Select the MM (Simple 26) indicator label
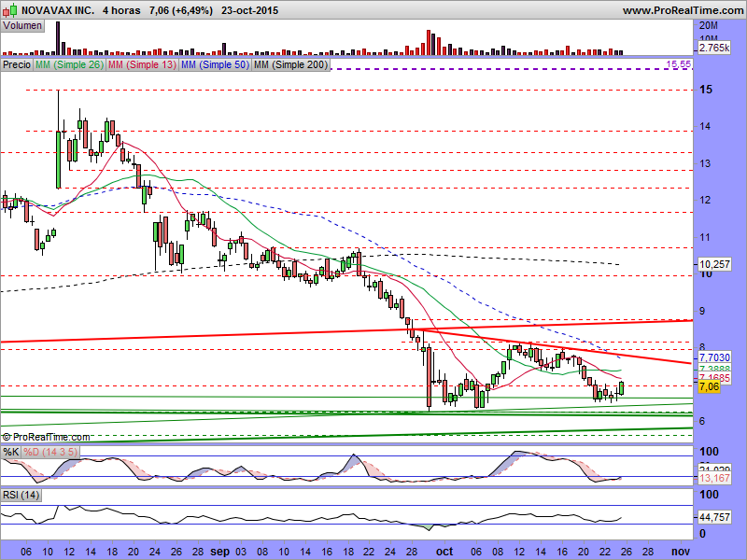 pos(69,64)
